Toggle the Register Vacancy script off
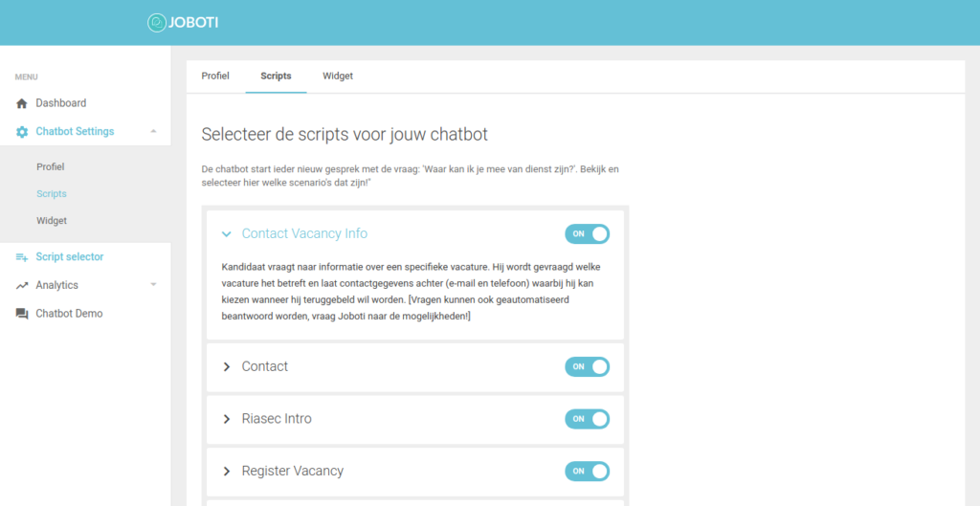This screenshot has width=980, height=506. [x=587, y=471]
